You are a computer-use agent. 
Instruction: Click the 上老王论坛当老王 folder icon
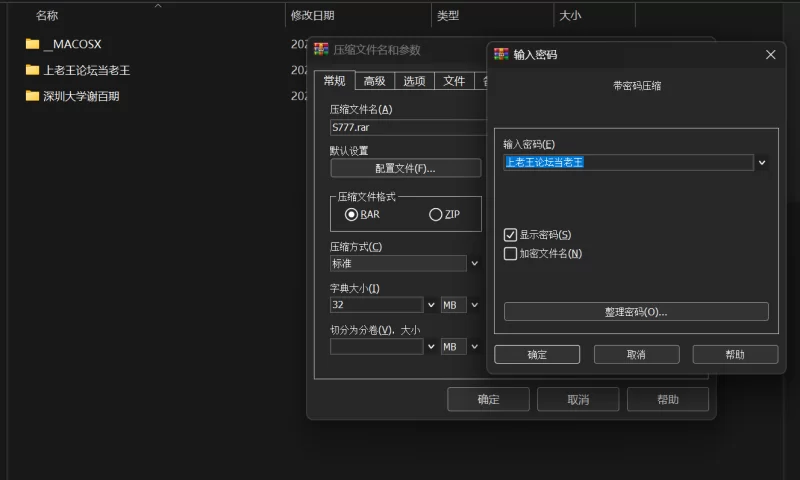[32, 70]
